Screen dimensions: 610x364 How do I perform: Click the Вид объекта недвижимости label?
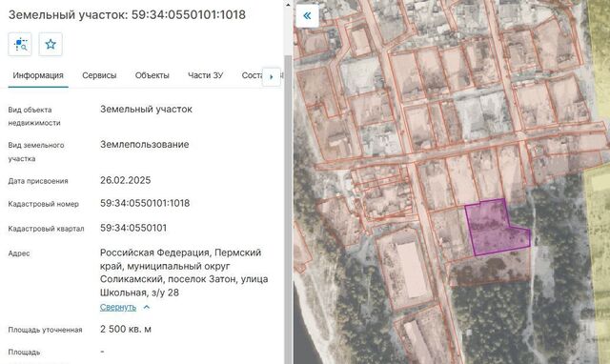click(x=34, y=116)
